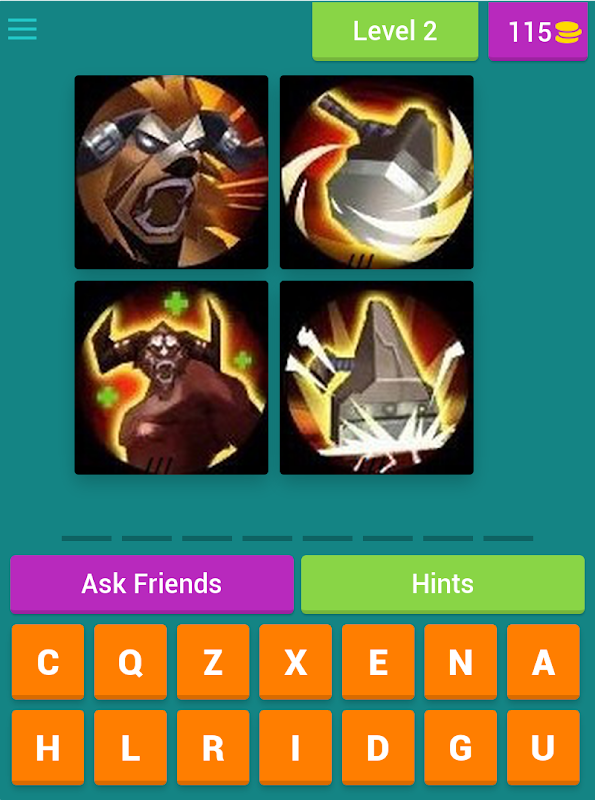Select letter tile Q

131,662
